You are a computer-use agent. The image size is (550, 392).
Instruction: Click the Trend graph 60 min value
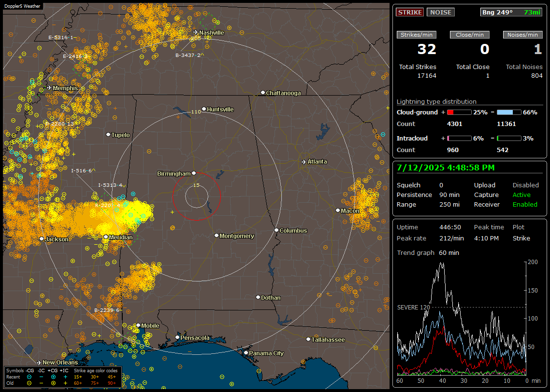pyautogui.click(x=449, y=252)
